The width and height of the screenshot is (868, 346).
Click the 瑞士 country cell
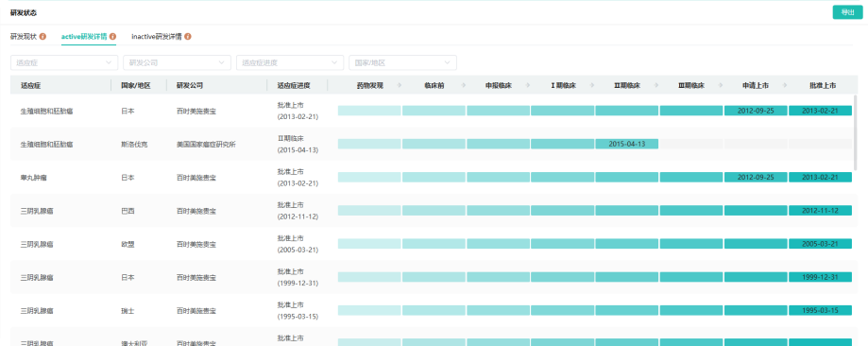[128, 310]
